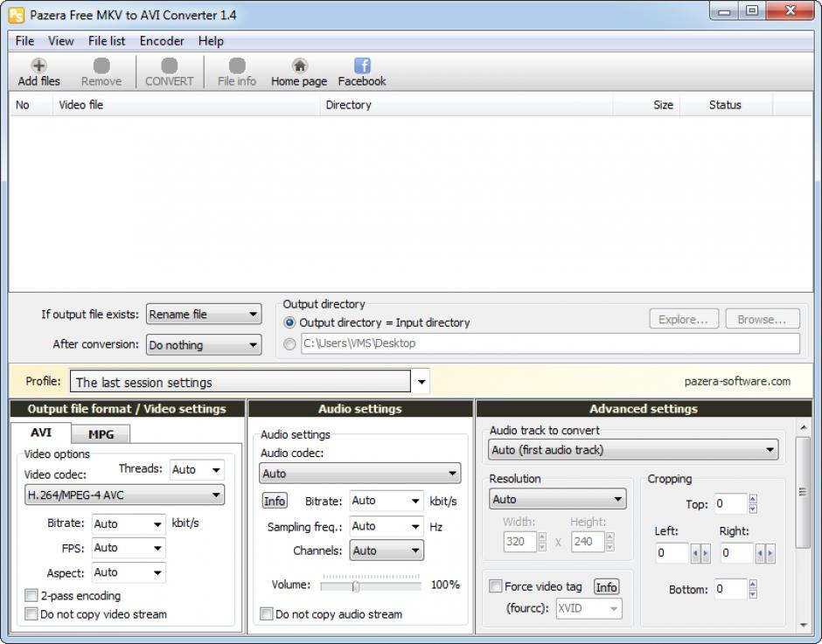Viewport: 822px width, 644px height.
Task: Click the Volume slider handle
Action: 356,586
